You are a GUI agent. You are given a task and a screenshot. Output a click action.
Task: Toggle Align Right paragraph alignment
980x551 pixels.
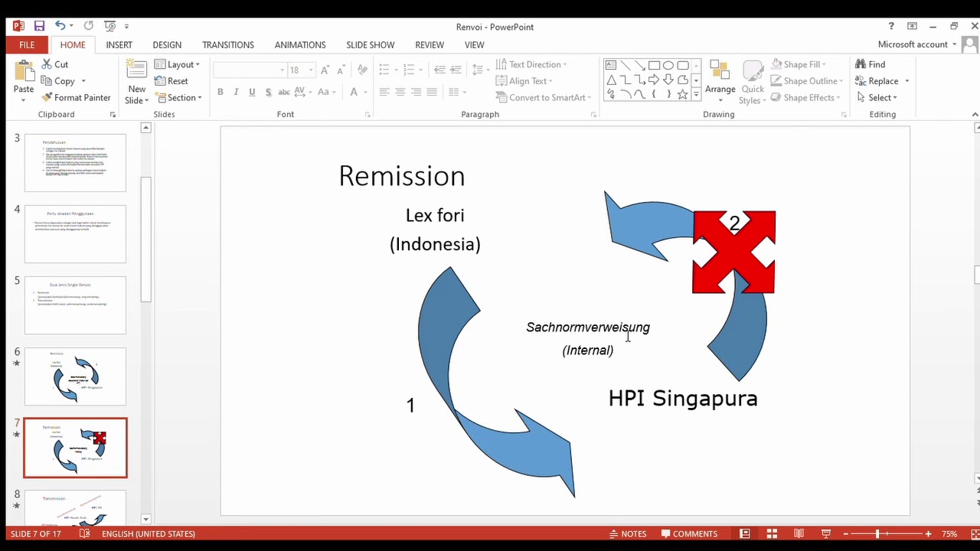pyautogui.click(x=416, y=92)
